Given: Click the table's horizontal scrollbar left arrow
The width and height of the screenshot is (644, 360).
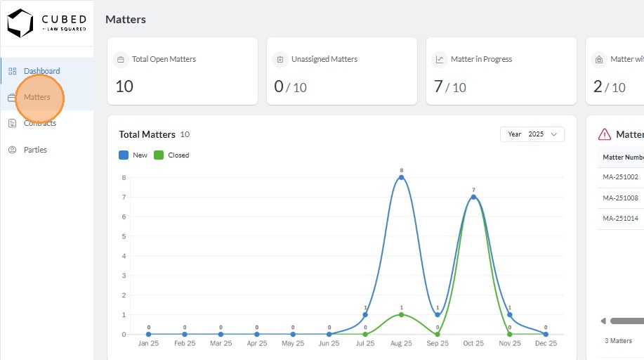Looking at the screenshot, I should pyautogui.click(x=603, y=321).
